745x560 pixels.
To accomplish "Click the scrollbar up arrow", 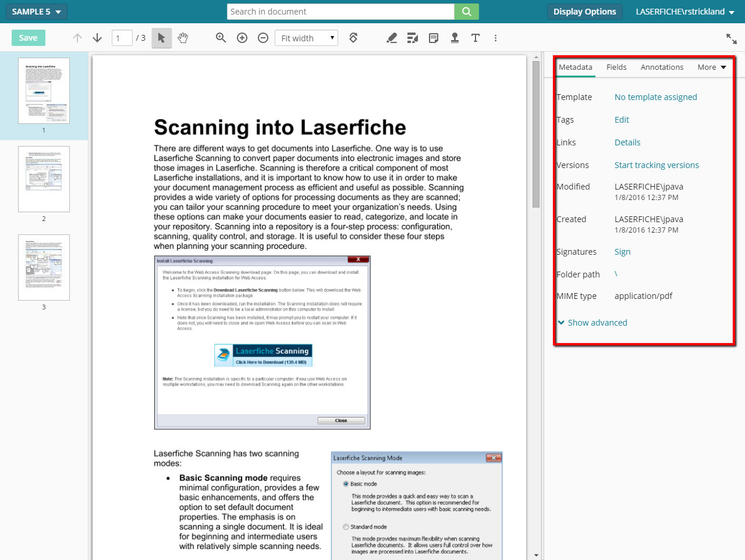I will tap(536, 57).
